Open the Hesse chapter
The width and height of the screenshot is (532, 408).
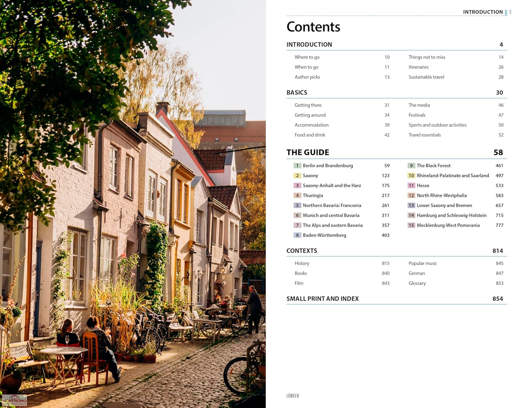tap(423, 185)
